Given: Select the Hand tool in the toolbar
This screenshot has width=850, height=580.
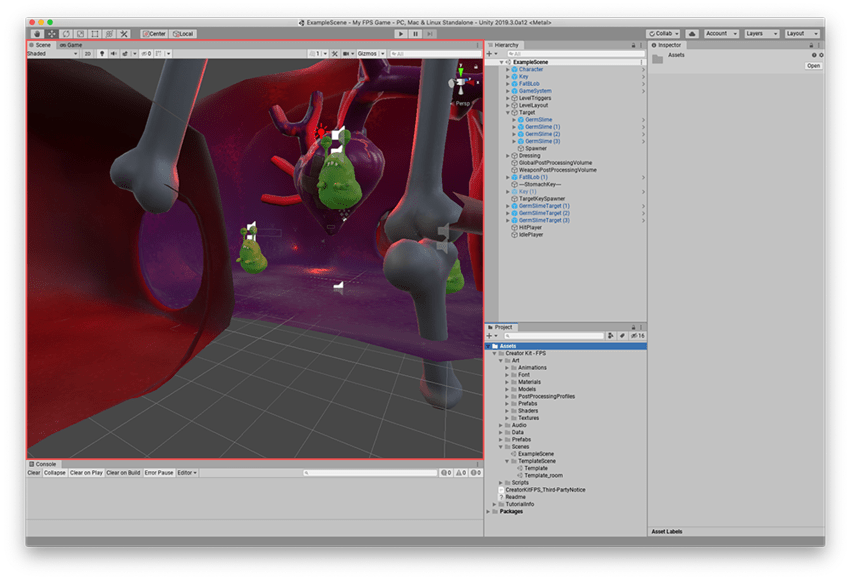Looking at the screenshot, I should (39, 33).
